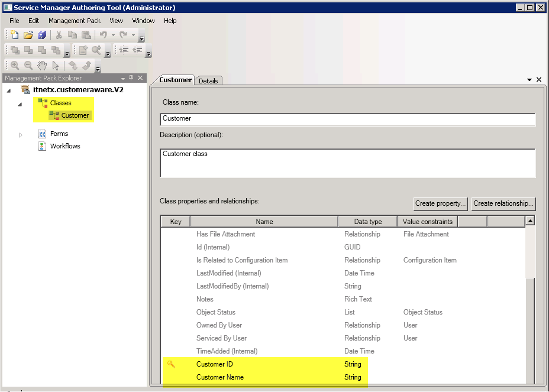The width and height of the screenshot is (549, 392).
Task: Click the Save All disks icon
Action: click(41, 35)
